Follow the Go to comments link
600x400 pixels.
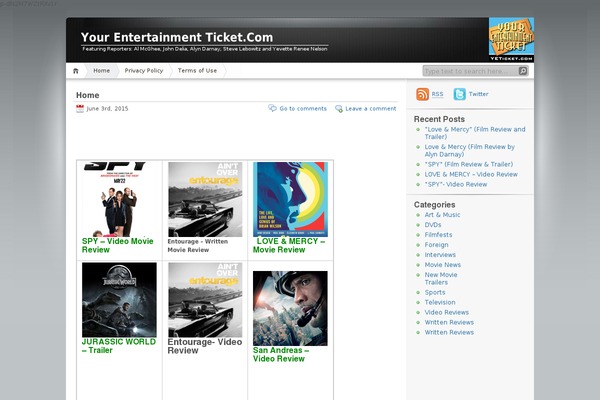pyautogui.click(x=303, y=109)
